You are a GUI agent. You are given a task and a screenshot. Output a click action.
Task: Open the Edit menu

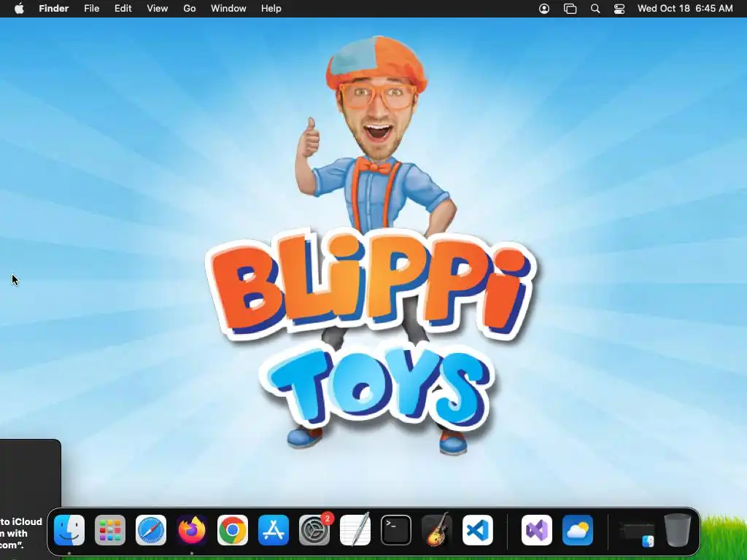123,9
